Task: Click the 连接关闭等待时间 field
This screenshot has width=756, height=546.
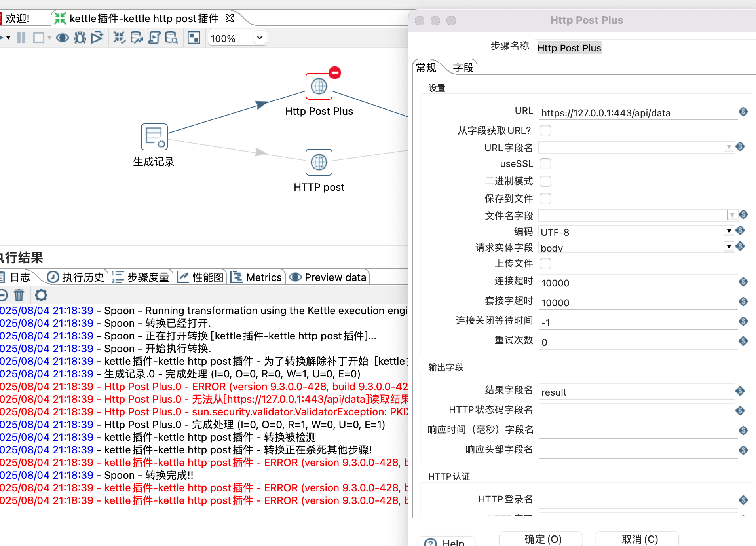Action: pos(638,322)
